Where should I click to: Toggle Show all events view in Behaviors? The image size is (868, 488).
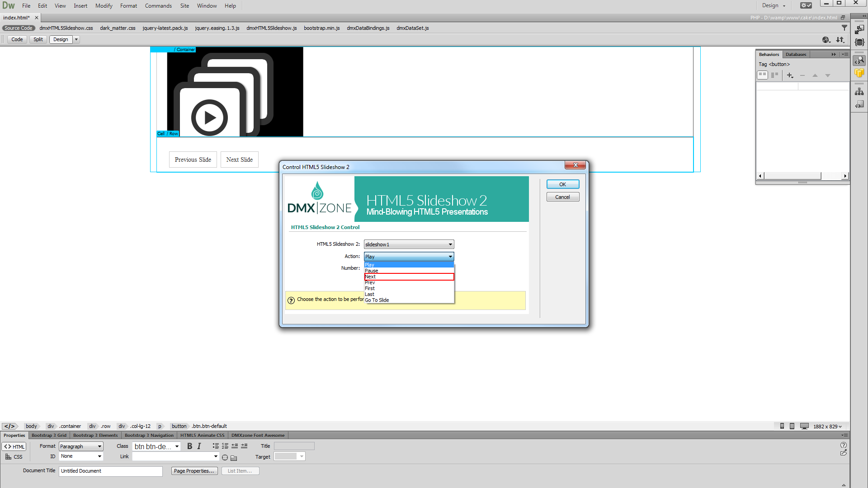point(774,75)
